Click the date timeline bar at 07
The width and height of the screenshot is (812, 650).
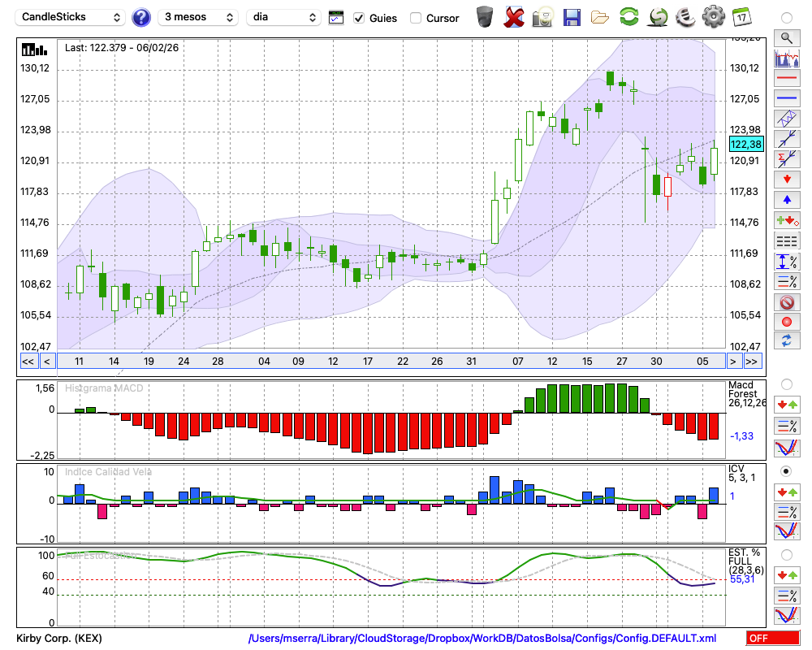(517, 361)
